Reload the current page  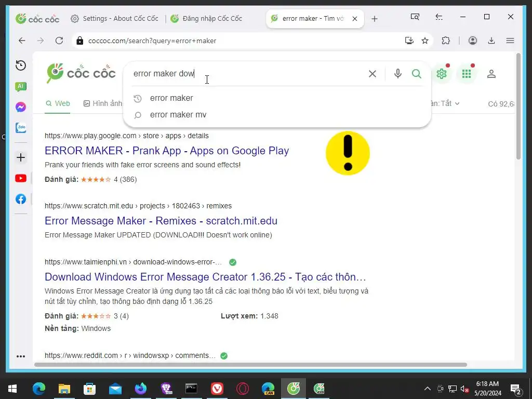pyautogui.click(x=59, y=41)
